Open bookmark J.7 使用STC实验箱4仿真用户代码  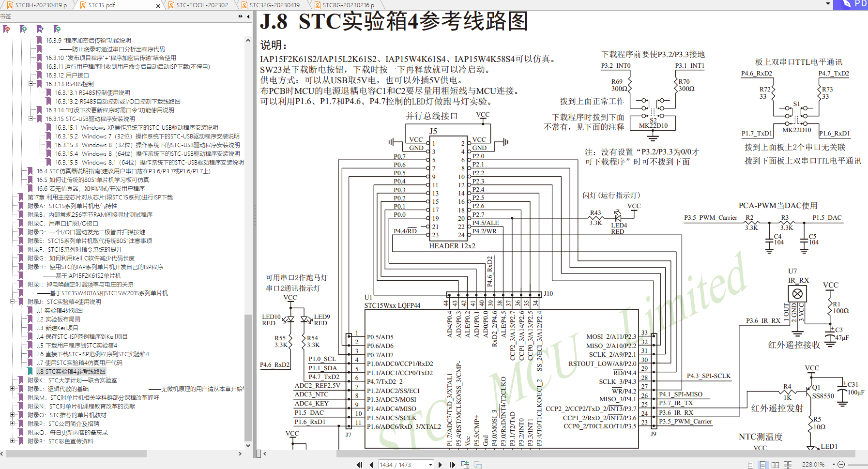(x=79, y=363)
